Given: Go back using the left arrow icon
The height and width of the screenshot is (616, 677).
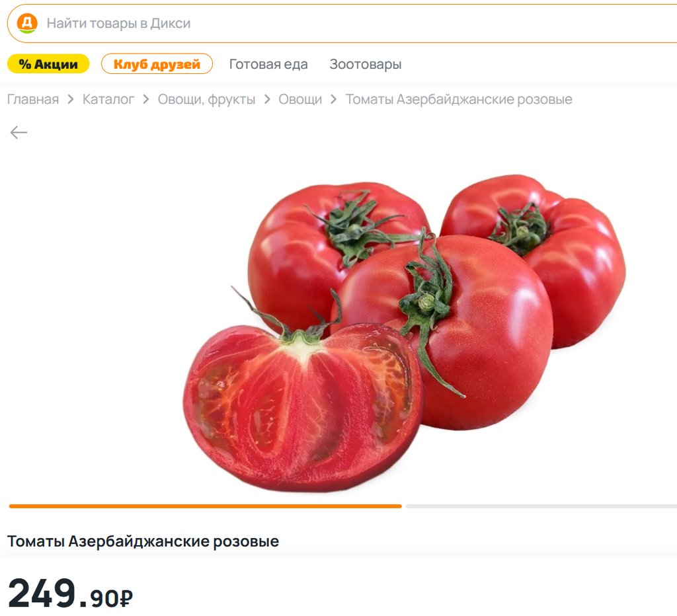Looking at the screenshot, I should (x=19, y=132).
